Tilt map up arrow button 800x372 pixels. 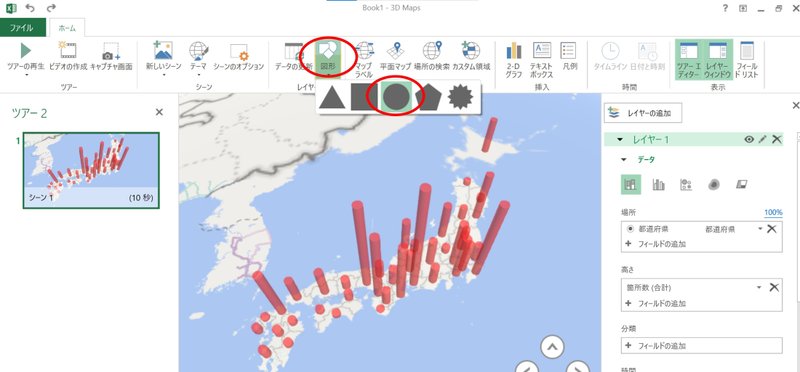(552, 348)
